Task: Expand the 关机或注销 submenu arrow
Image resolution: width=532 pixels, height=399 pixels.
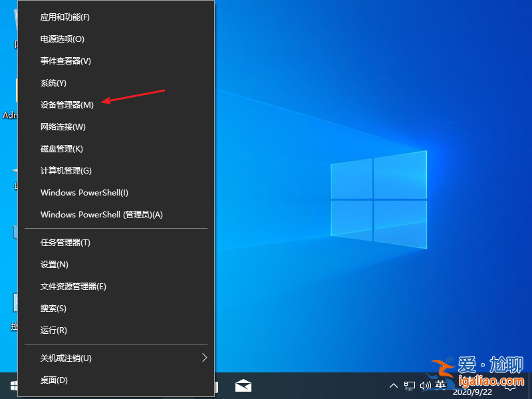Action: [205, 358]
